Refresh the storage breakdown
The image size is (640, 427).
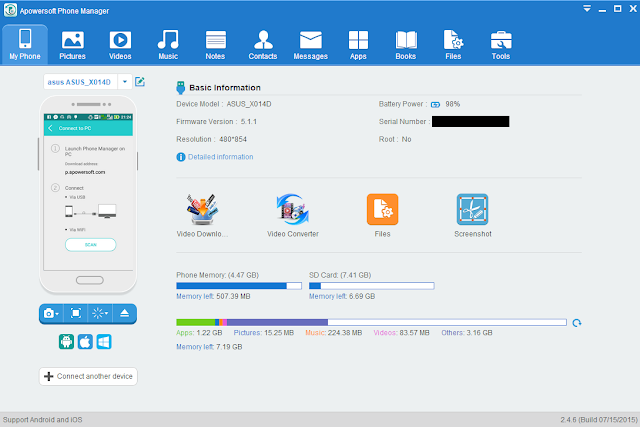pyautogui.click(x=577, y=323)
